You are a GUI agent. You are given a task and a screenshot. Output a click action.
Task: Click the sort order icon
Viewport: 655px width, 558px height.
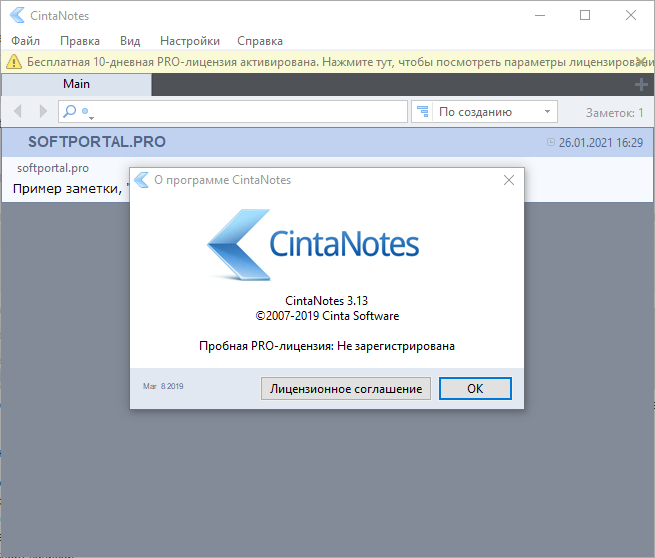[x=423, y=112]
